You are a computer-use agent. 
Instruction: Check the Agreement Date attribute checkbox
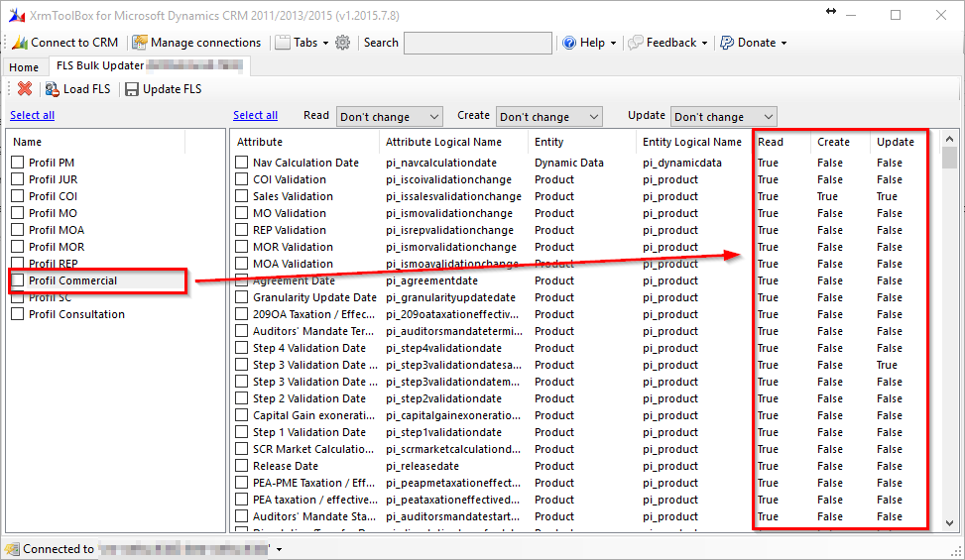coord(242,280)
